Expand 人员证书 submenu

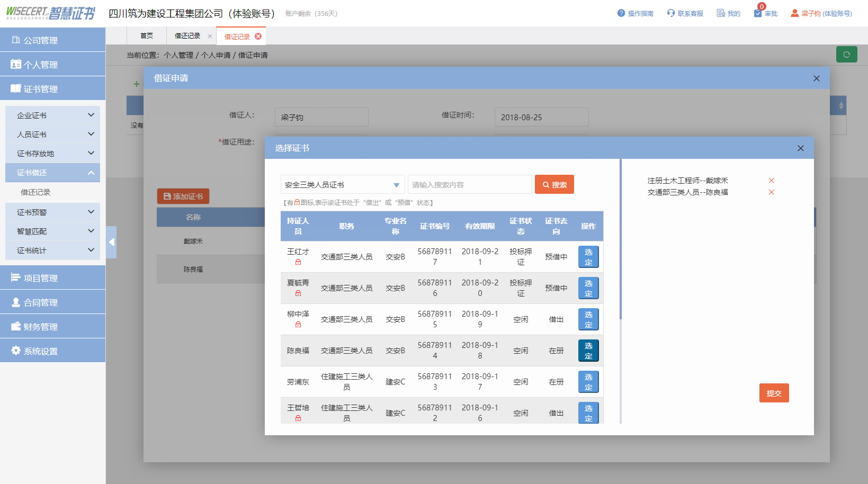pos(52,134)
